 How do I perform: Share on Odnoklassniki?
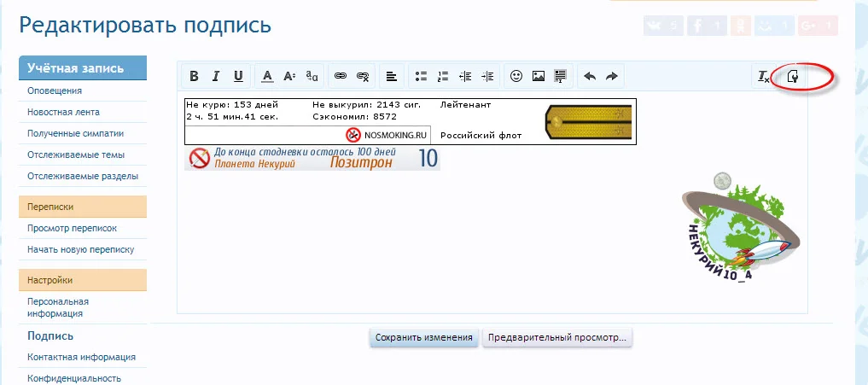740,26
